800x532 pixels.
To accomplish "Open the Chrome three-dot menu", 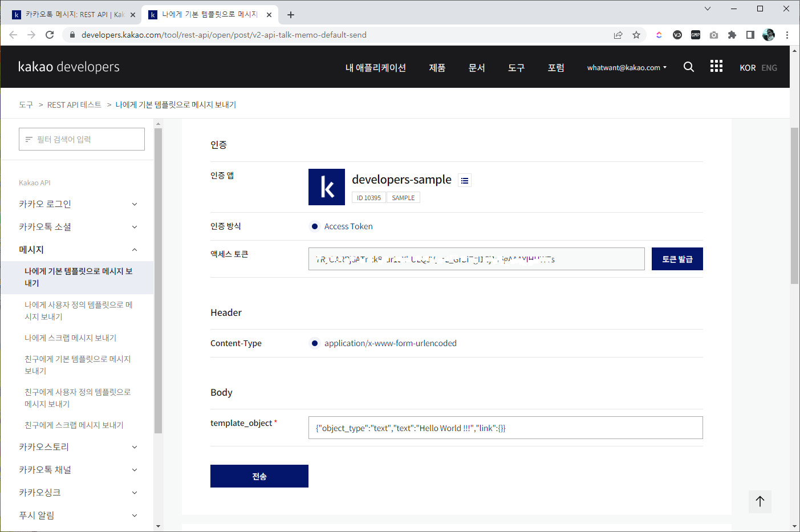I will pyautogui.click(x=787, y=35).
